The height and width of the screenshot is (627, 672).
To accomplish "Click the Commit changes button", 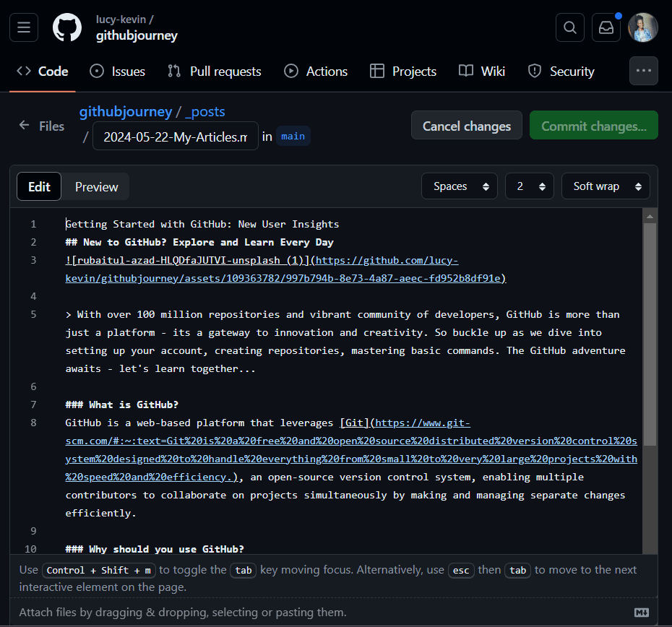I will click(593, 125).
